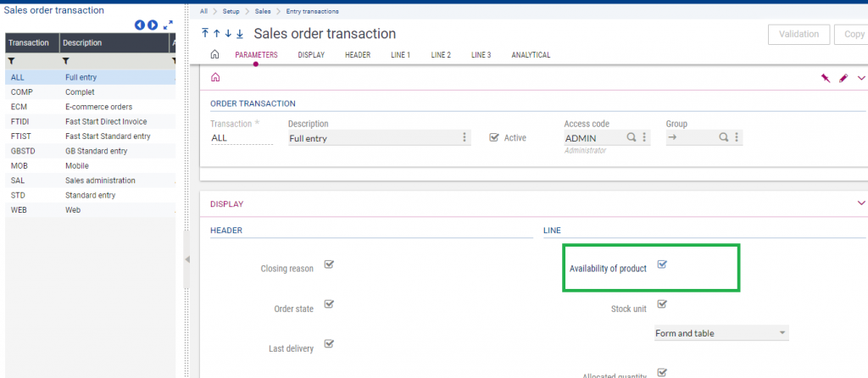Click home icon in tab bar
The image size is (868, 378).
point(214,55)
